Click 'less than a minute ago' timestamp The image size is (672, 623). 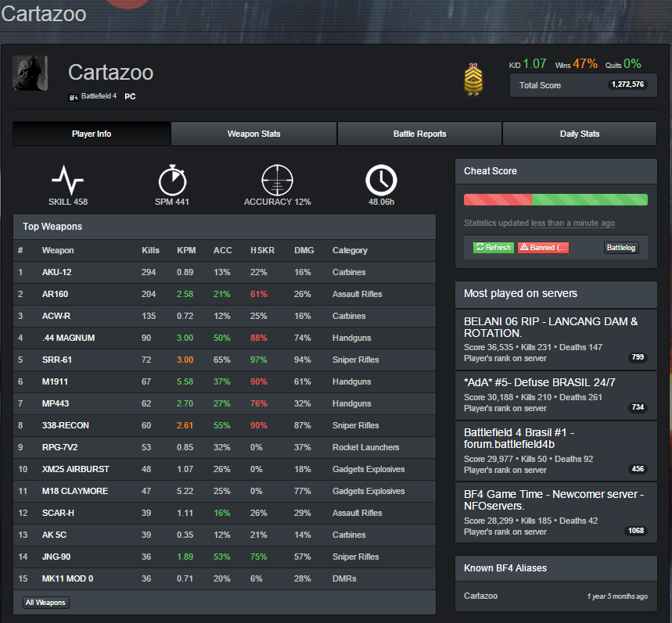point(573,223)
